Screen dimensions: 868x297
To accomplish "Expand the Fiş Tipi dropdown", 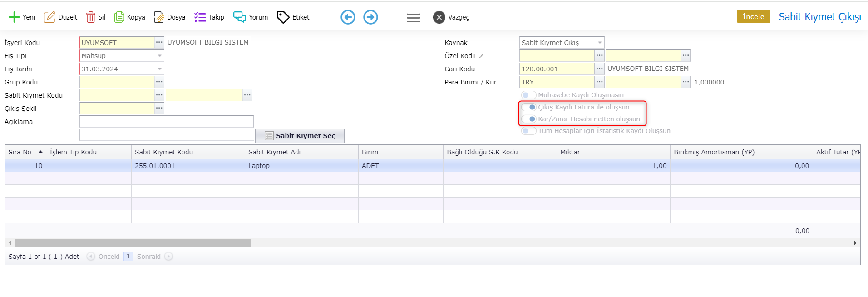I will click(159, 56).
